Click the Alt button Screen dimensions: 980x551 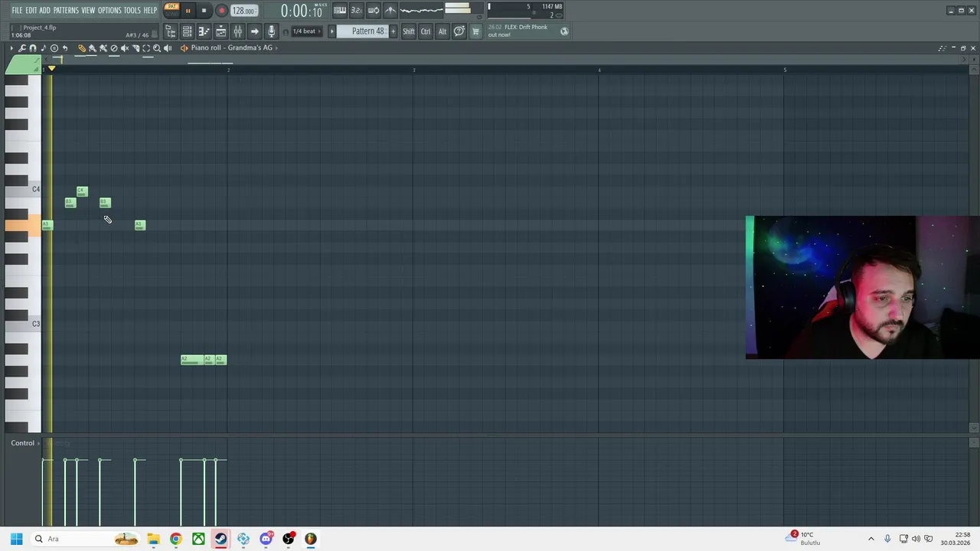(x=443, y=31)
